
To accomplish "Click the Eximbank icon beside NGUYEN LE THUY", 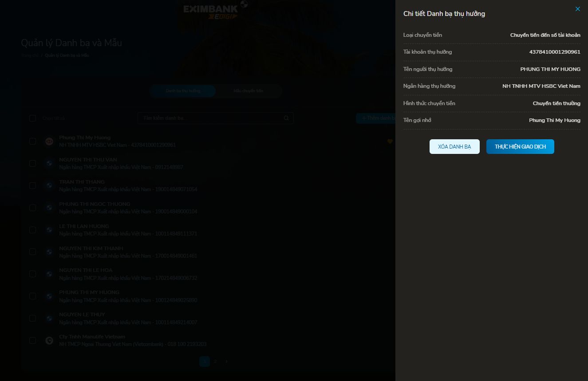I will point(49,318).
